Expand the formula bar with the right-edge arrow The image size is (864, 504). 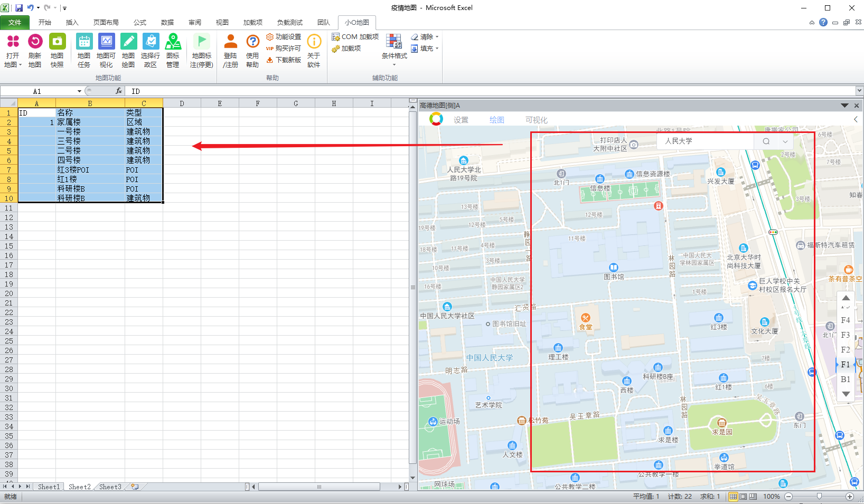(x=859, y=91)
